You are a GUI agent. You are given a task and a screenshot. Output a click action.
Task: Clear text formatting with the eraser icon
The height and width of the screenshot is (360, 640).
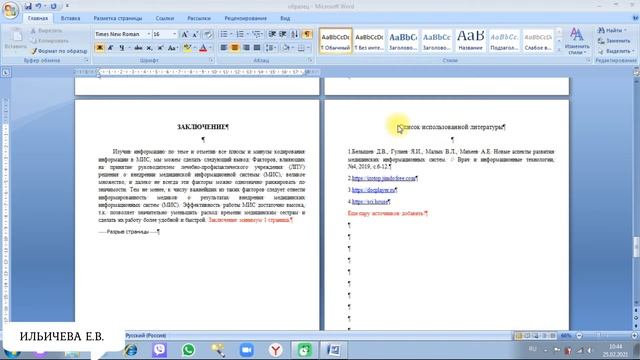pos(208,35)
